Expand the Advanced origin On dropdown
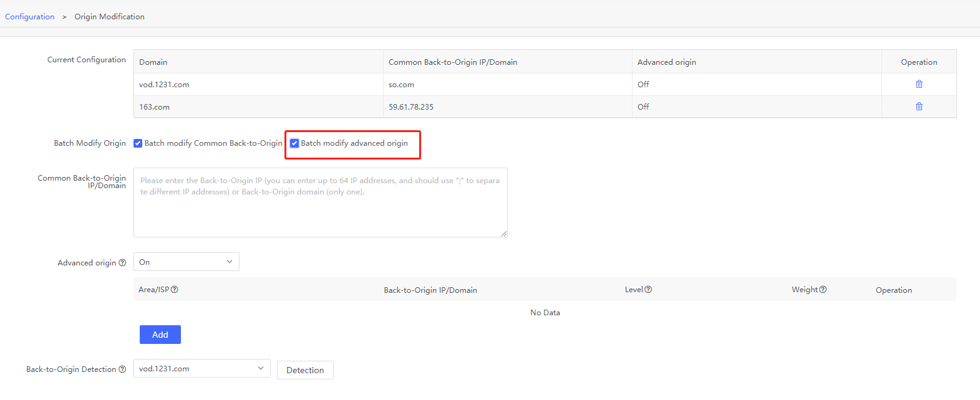Screen dimensions: 980x400 pos(186,262)
